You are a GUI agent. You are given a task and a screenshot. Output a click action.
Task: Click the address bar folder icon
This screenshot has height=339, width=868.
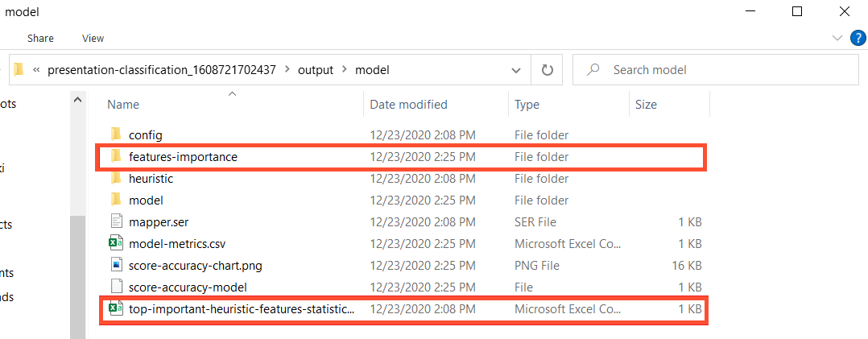pos(19,70)
